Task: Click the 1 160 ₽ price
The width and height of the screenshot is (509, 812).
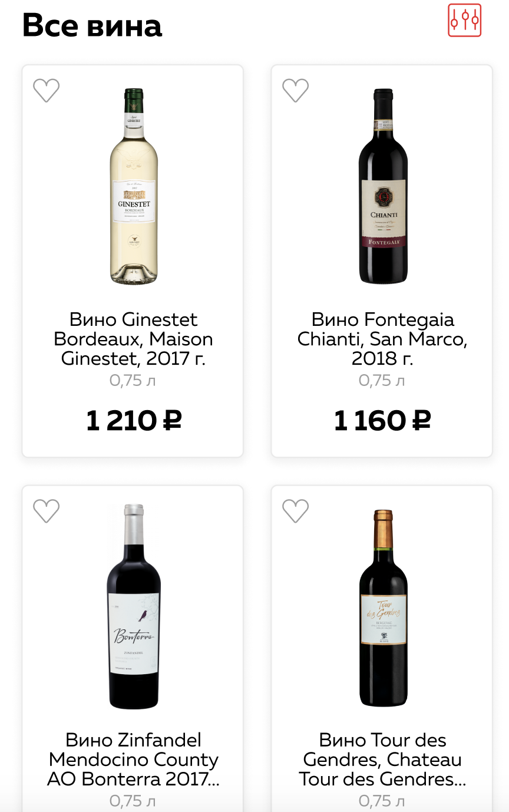Action: [x=382, y=421]
